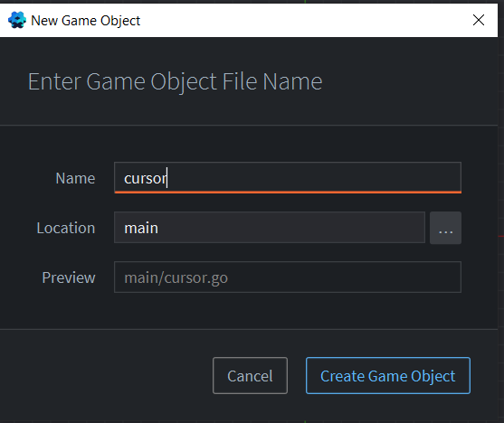
Task: Click inside the Location field showing main
Action: pos(270,228)
